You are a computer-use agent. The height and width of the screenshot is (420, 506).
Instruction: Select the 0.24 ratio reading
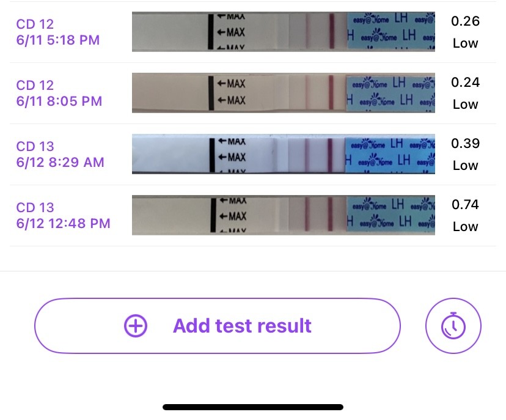tap(465, 83)
